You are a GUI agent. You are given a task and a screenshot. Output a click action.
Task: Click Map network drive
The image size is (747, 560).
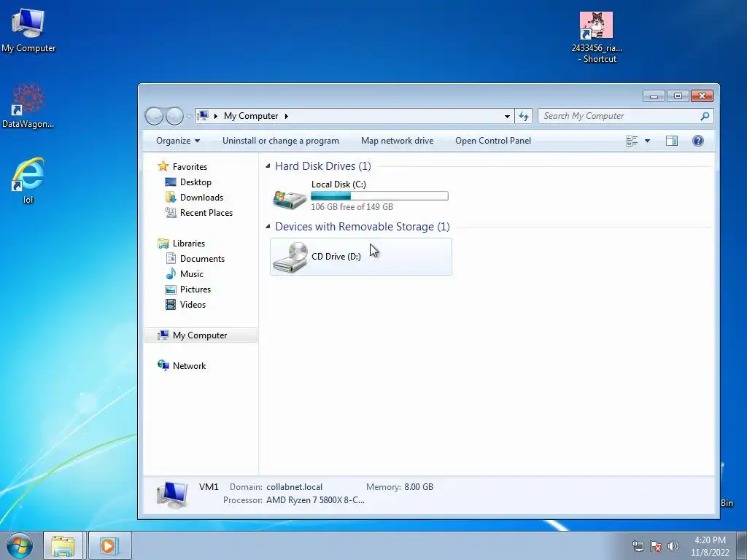coord(398,141)
